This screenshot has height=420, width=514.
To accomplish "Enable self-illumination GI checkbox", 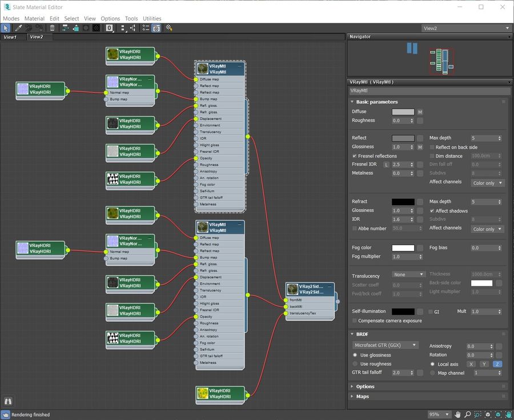I will click(x=431, y=312).
